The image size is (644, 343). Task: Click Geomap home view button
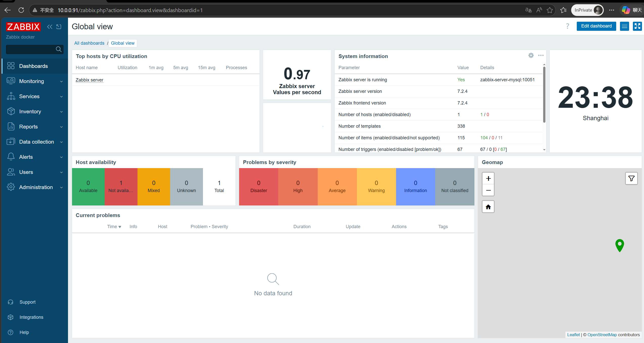coord(488,207)
